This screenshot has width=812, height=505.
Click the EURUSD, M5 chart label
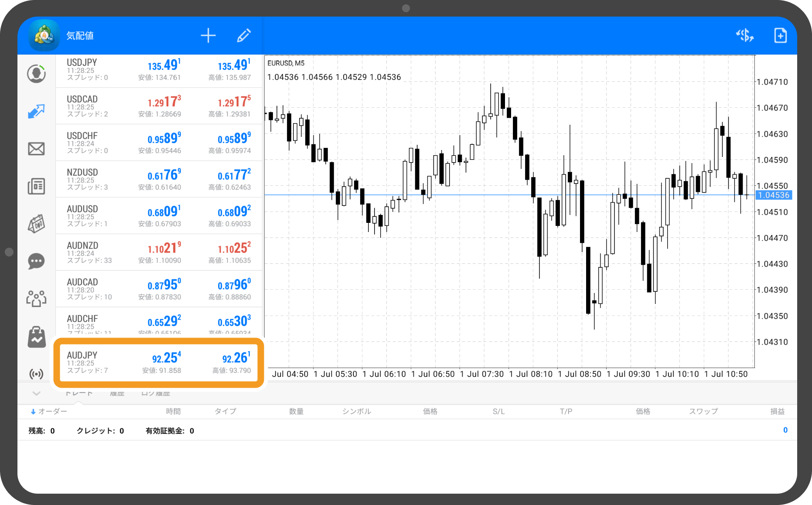[x=286, y=63]
